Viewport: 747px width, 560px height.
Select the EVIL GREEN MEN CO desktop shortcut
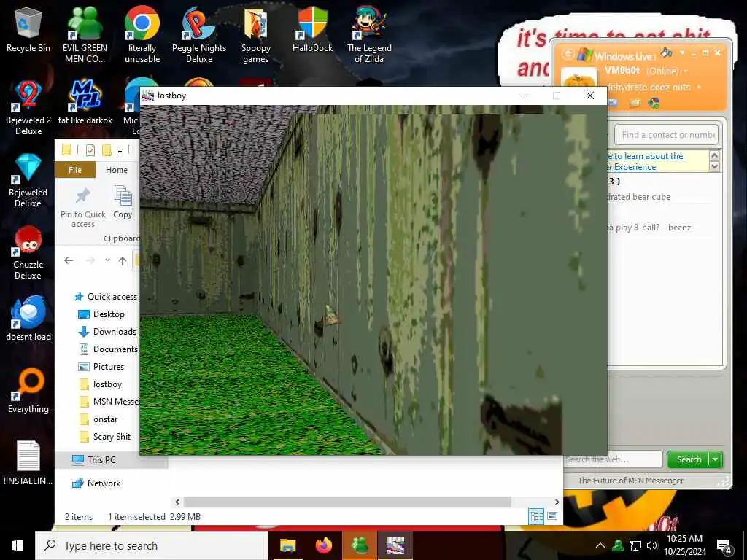pos(85,34)
